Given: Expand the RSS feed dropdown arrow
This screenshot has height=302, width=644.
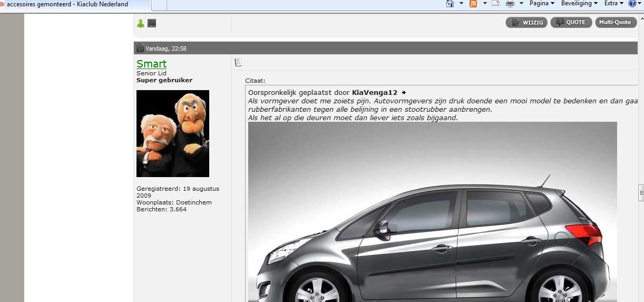Looking at the screenshot, I should [x=484, y=4].
